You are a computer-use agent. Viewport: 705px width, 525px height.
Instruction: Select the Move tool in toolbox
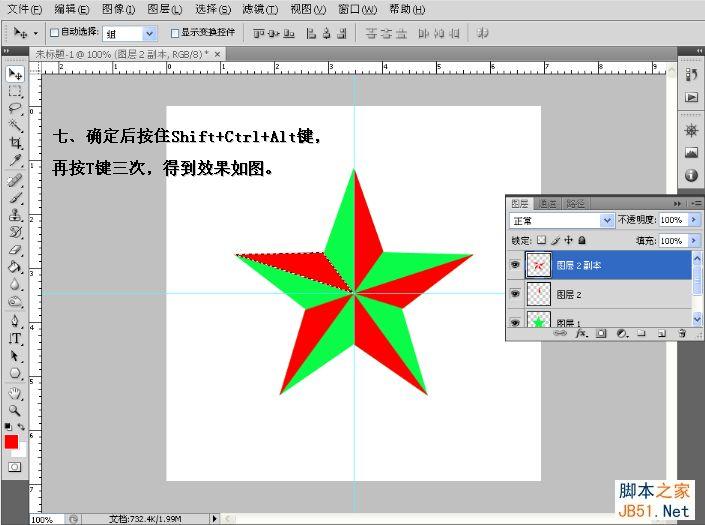pyautogui.click(x=15, y=74)
